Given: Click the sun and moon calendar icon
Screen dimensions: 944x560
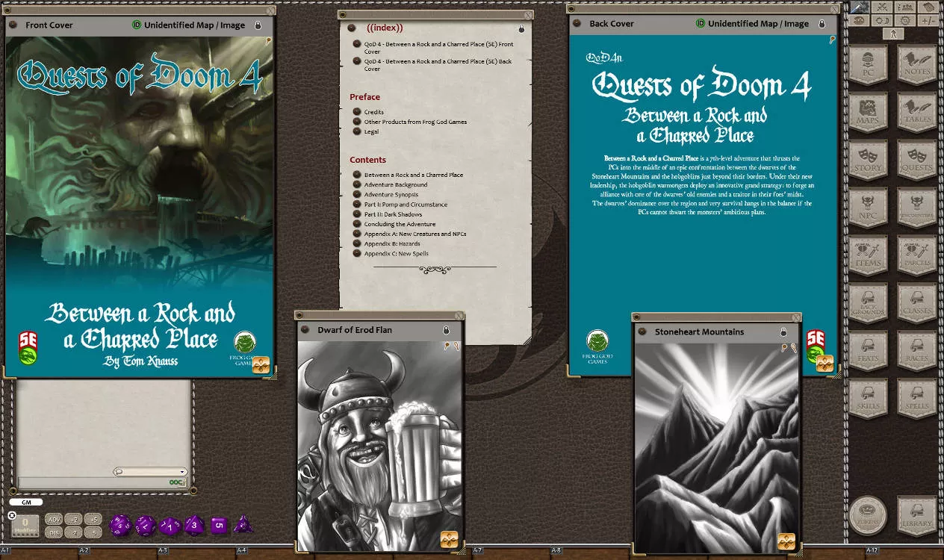Looking at the screenshot, I should pyautogui.click(x=882, y=20).
